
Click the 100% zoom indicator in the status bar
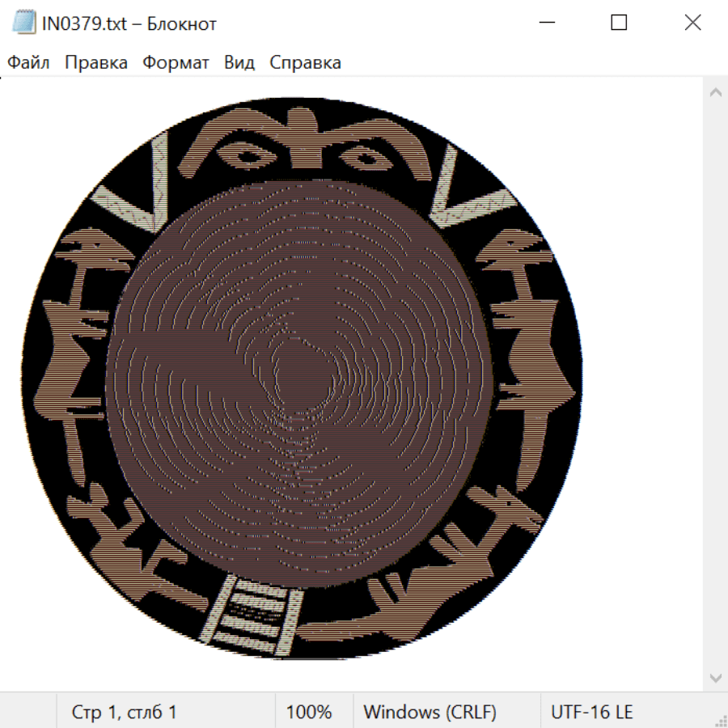coord(309,712)
